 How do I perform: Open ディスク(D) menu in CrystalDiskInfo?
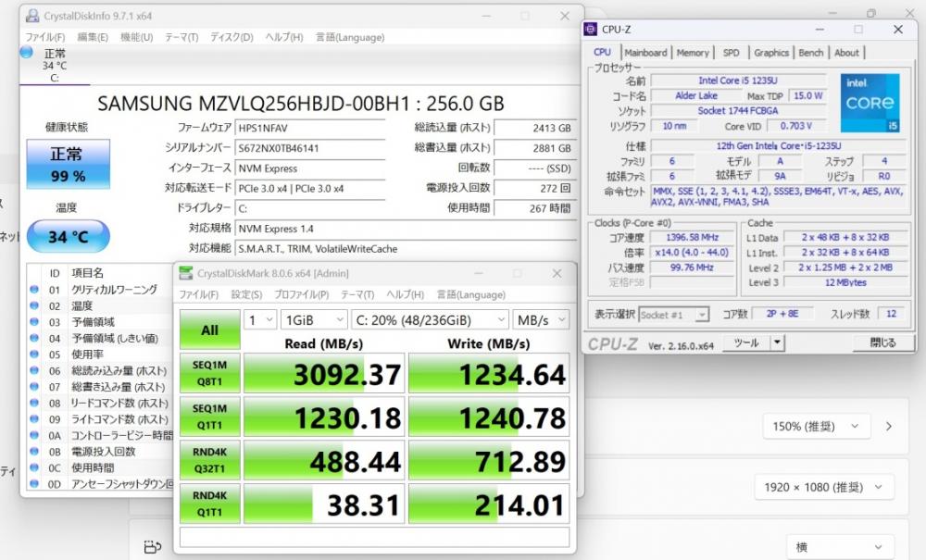[231, 37]
